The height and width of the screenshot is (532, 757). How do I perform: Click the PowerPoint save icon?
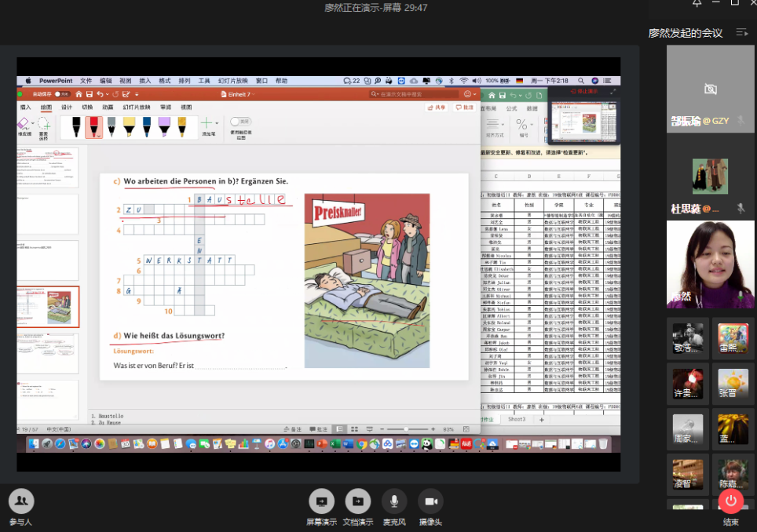(90, 94)
